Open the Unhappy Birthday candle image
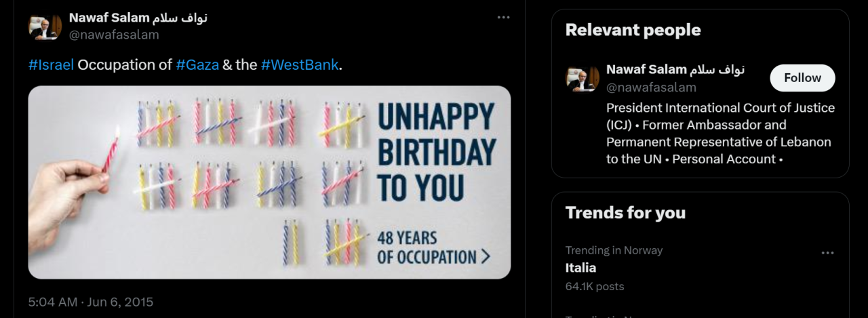Image resolution: width=868 pixels, height=318 pixels. [x=269, y=182]
